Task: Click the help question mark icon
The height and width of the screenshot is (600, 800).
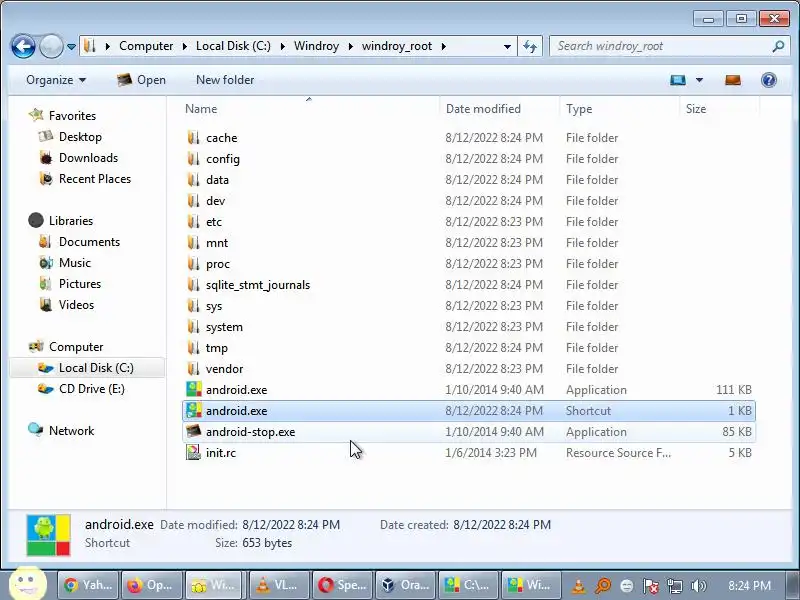Action: click(x=769, y=80)
